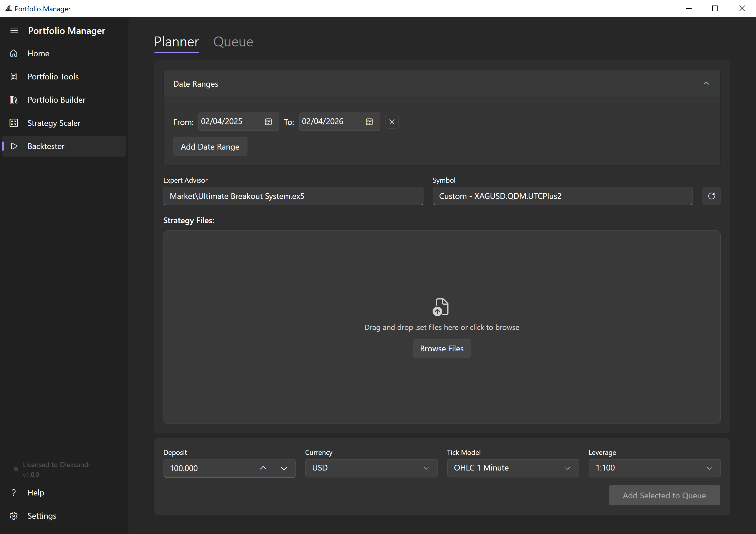Click the Portfolio Builder library icon
The height and width of the screenshot is (534, 756).
[14, 100]
